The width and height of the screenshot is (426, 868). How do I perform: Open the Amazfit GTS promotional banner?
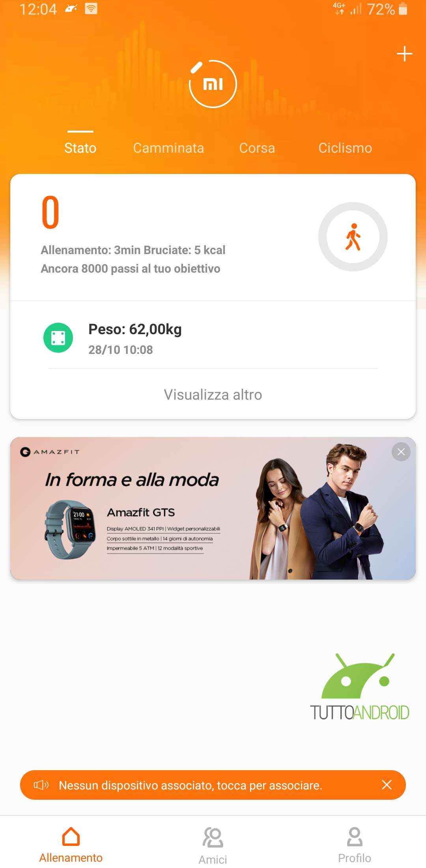pyautogui.click(x=213, y=508)
